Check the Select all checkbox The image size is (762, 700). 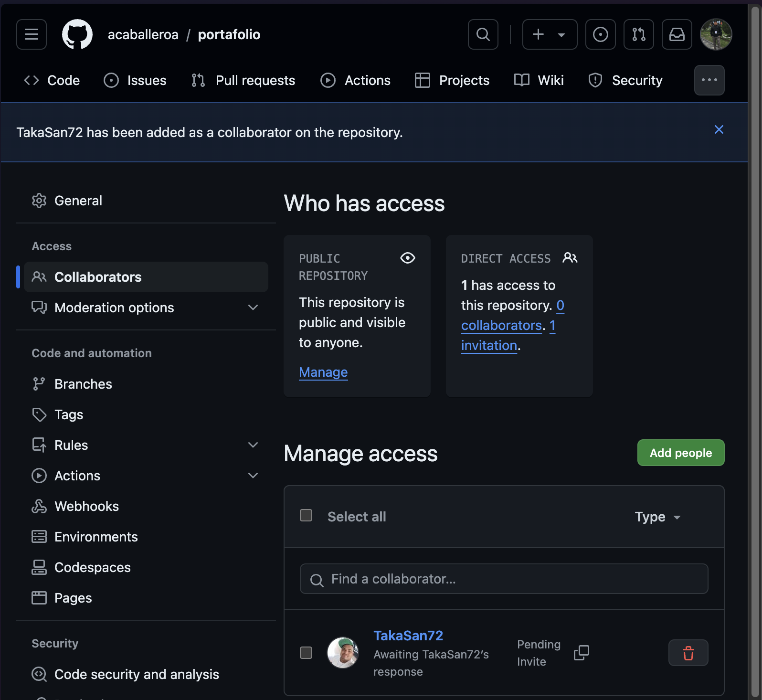point(306,515)
